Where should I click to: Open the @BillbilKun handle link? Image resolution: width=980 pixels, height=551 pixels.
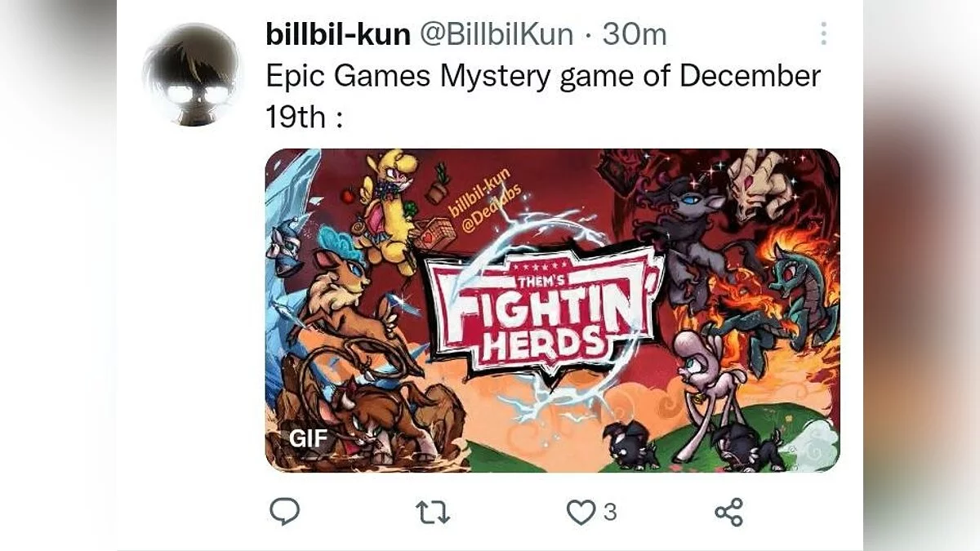pyautogui.click(x=497, y=34)
